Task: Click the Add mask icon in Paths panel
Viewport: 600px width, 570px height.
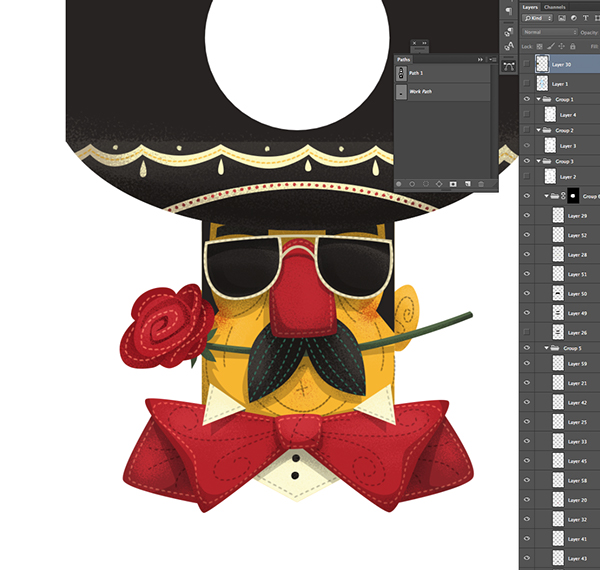Action: point(453,184)
